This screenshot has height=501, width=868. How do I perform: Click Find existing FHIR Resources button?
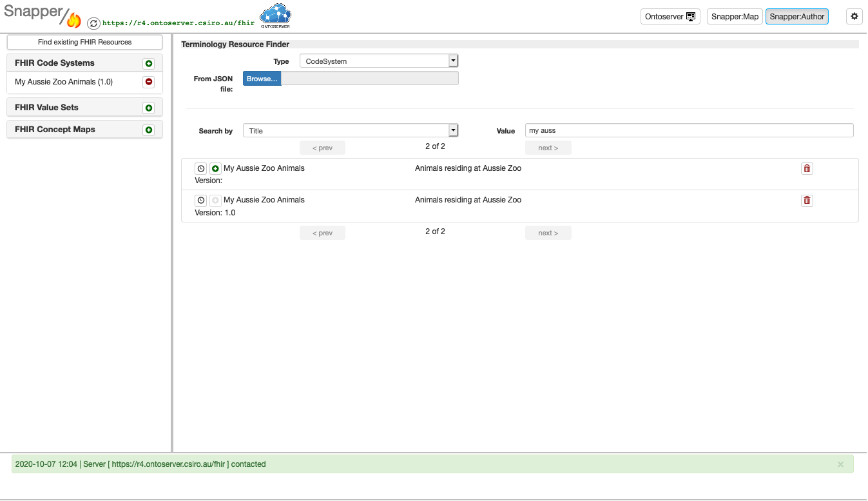click(84, 42)
